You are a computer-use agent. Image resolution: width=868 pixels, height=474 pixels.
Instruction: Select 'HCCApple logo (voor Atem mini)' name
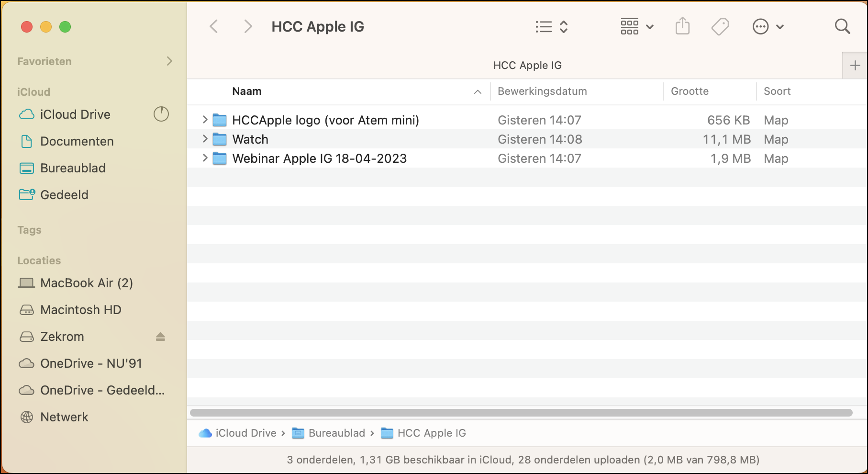click(325, 120)
